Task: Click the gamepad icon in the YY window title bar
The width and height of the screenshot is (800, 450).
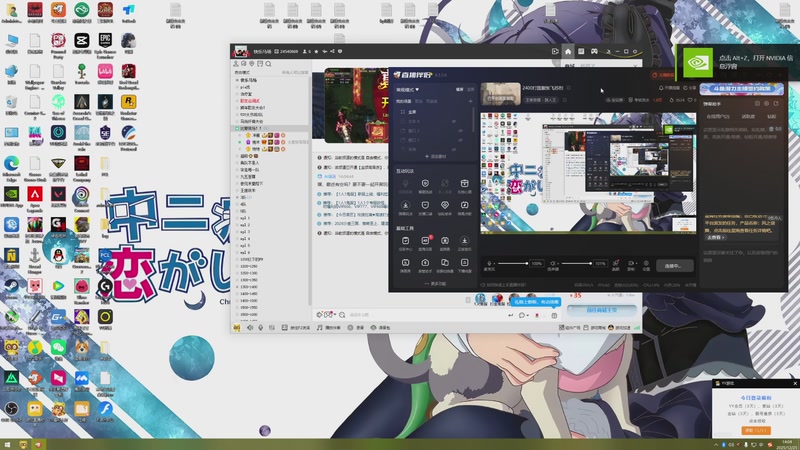Action: pyautogui.click(x=594, y=51)
